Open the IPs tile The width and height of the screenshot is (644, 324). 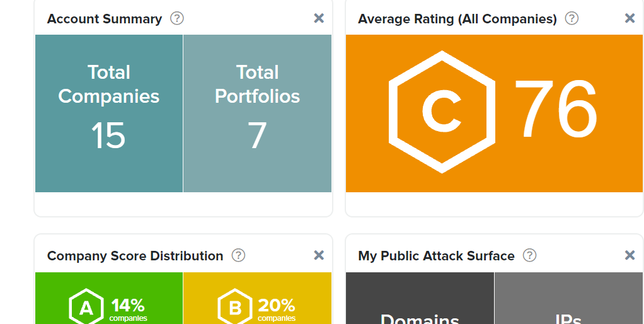pos(568,303)
